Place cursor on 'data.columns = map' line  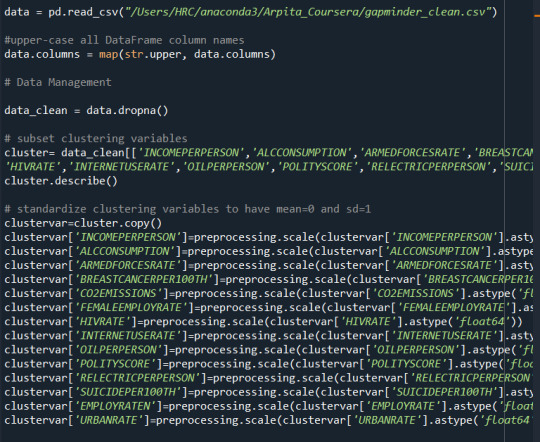140,54
